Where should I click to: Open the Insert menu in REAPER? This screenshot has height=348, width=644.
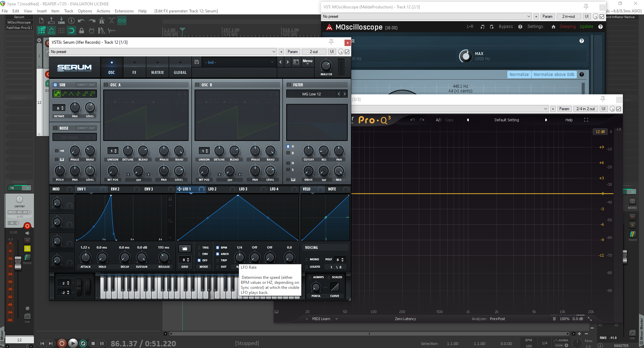42,11
